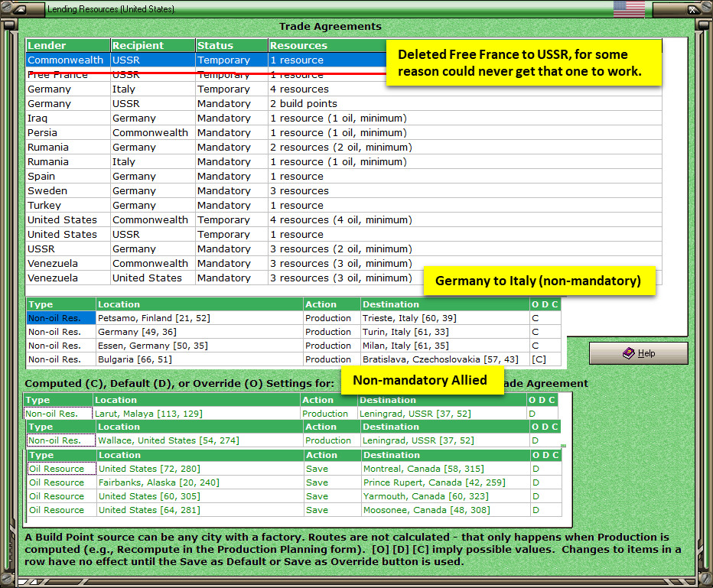Image resolution: width=713 pixels, height=588 pixels.
Task: Select the Wallace, United States location
Action: pos(200,440)
